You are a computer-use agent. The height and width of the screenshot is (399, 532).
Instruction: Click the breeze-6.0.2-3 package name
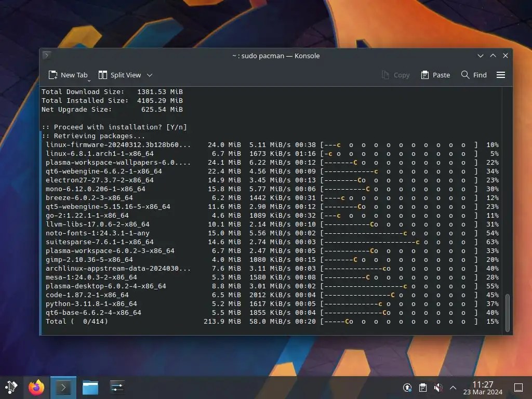(89, 198)
